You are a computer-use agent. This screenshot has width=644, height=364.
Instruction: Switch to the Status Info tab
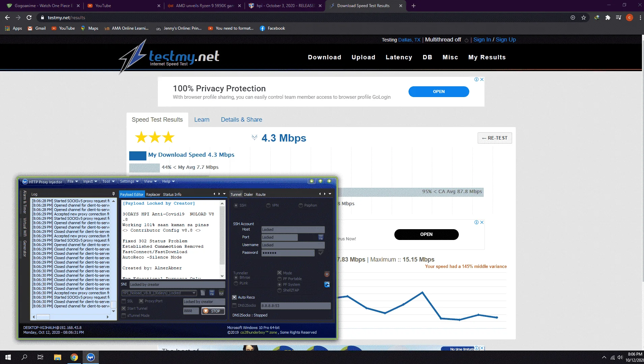pos(172,194)
